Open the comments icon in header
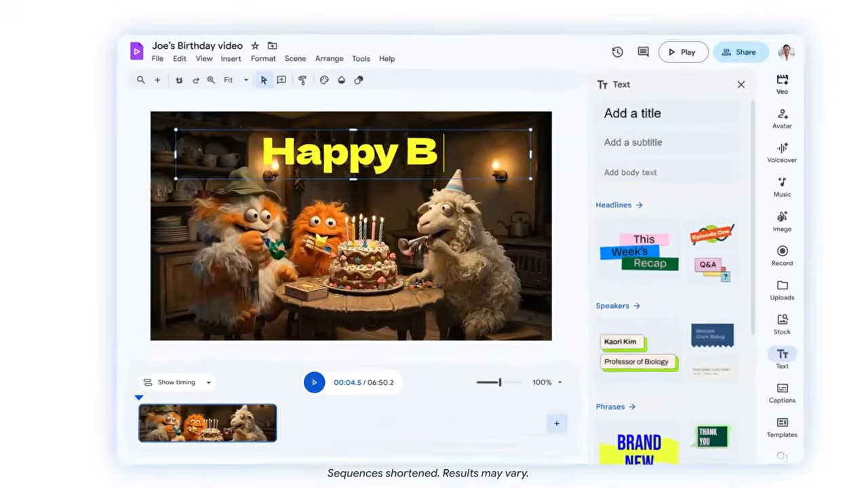This screenshot has width=868, height=488. 643,52
